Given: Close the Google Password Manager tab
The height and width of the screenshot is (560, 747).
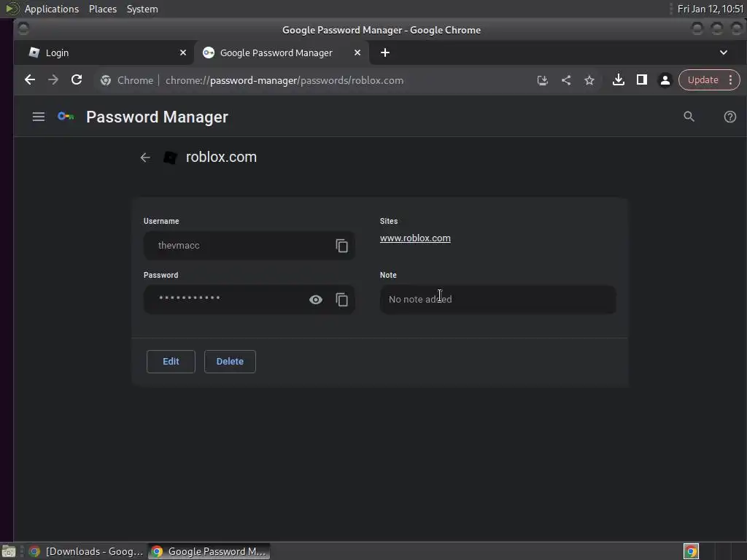Looking at the screenshot, I should 357,52.
